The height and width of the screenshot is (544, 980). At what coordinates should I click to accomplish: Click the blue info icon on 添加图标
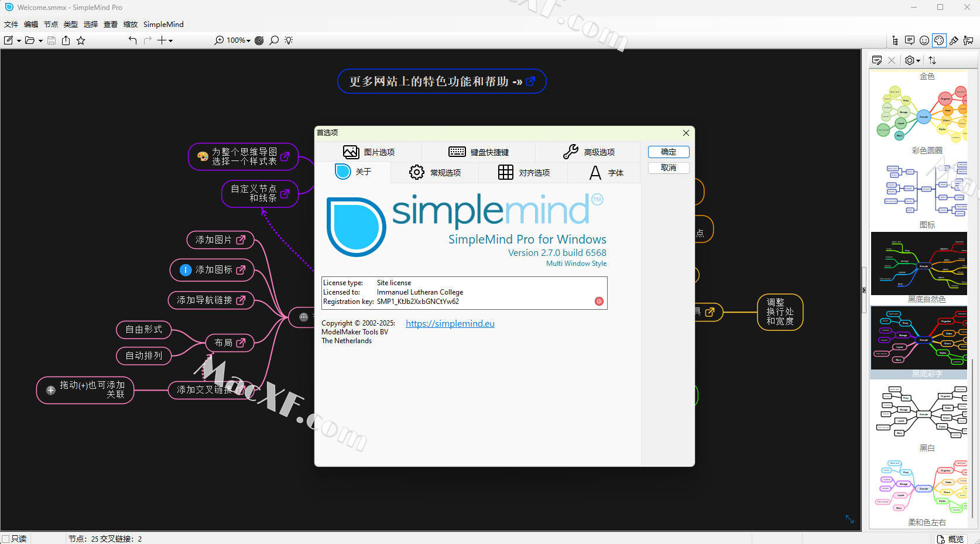pyautogui.click(x=185, y=270)
